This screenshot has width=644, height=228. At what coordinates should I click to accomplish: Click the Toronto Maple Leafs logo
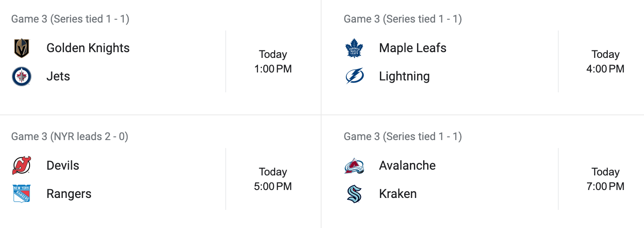(x=354, y=48)
